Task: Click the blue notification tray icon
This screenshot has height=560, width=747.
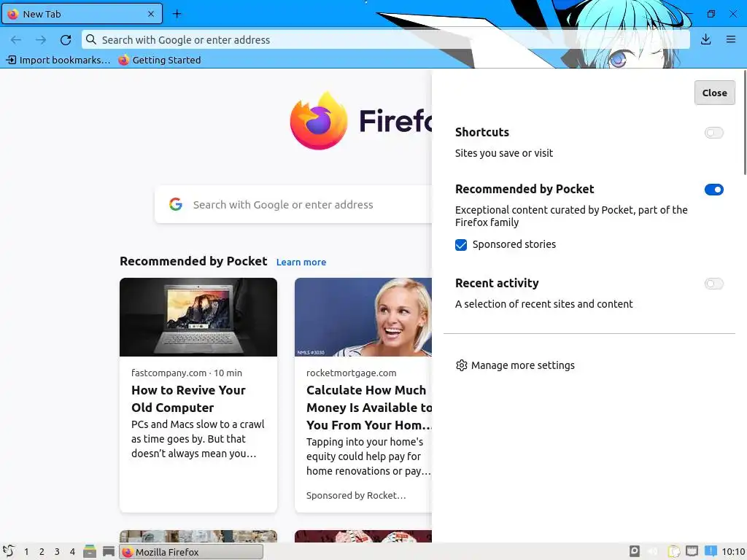Action: (711, 551)
